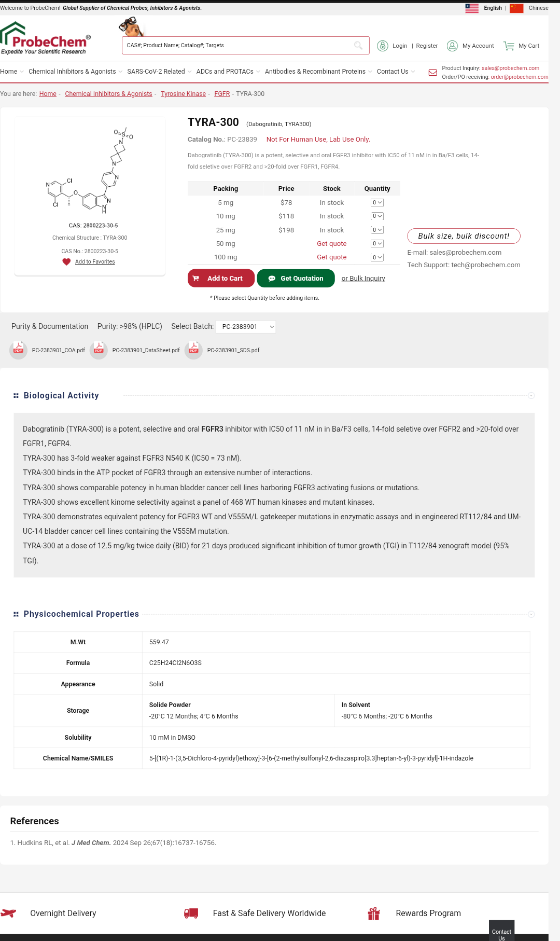Click Get quote for 50 mg

point(332,244)
